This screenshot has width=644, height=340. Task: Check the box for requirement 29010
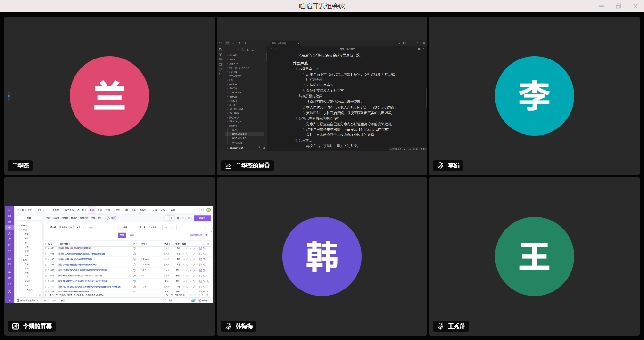[46, 281]
